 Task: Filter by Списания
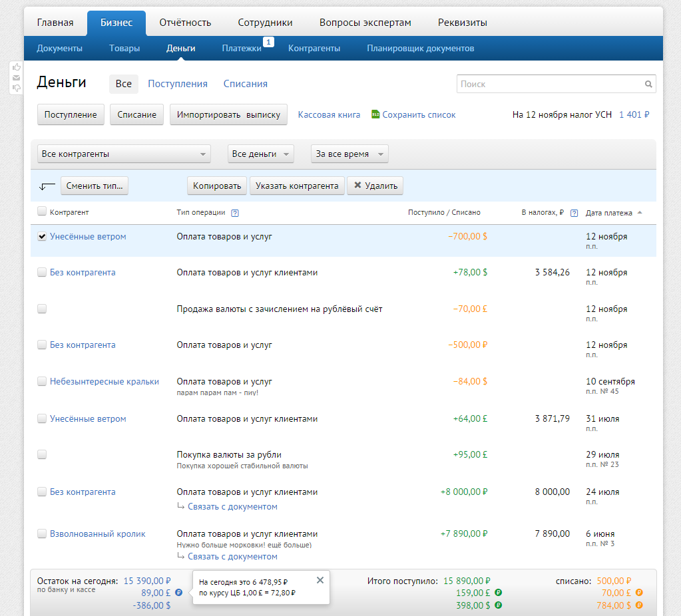tap(246, 84)
